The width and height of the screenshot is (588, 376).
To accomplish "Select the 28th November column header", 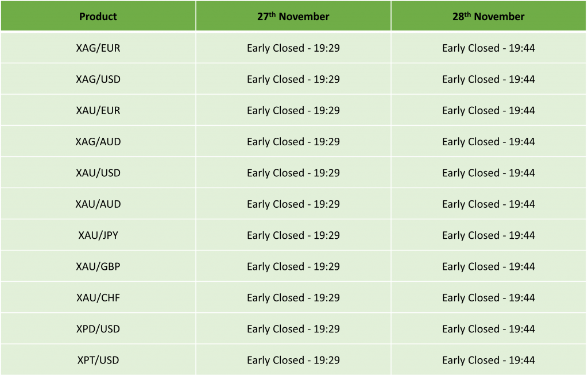I will click(488, 16).
